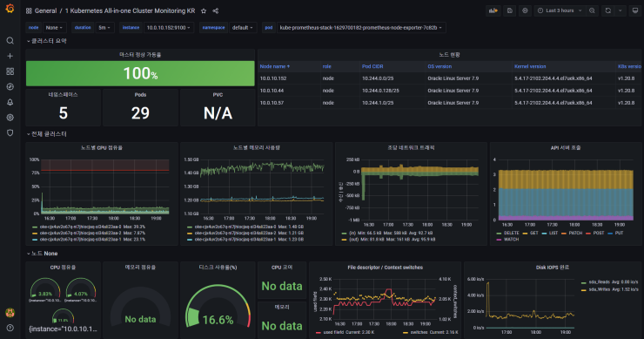Click the 10.0.10.152 node name cell
The width and height of the screenshot is (644, 339).
click(x=273, y=78)
